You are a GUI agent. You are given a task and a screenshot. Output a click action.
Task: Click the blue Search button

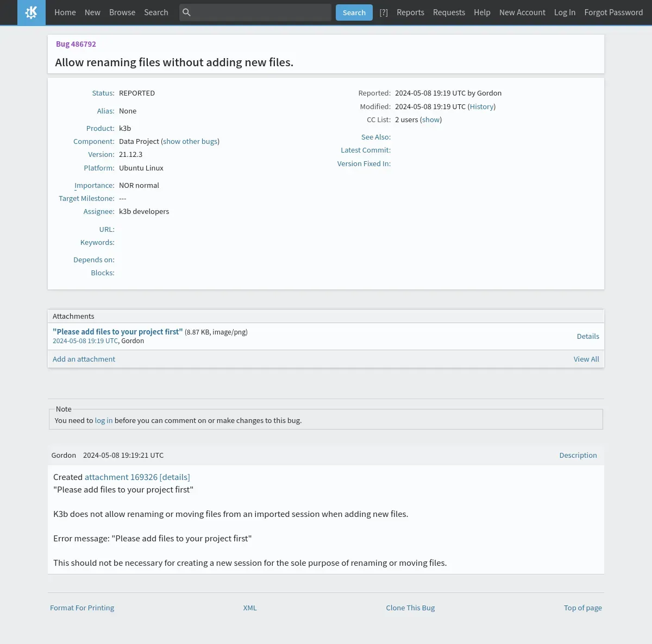pyautogui.click(x=354, y=12)
